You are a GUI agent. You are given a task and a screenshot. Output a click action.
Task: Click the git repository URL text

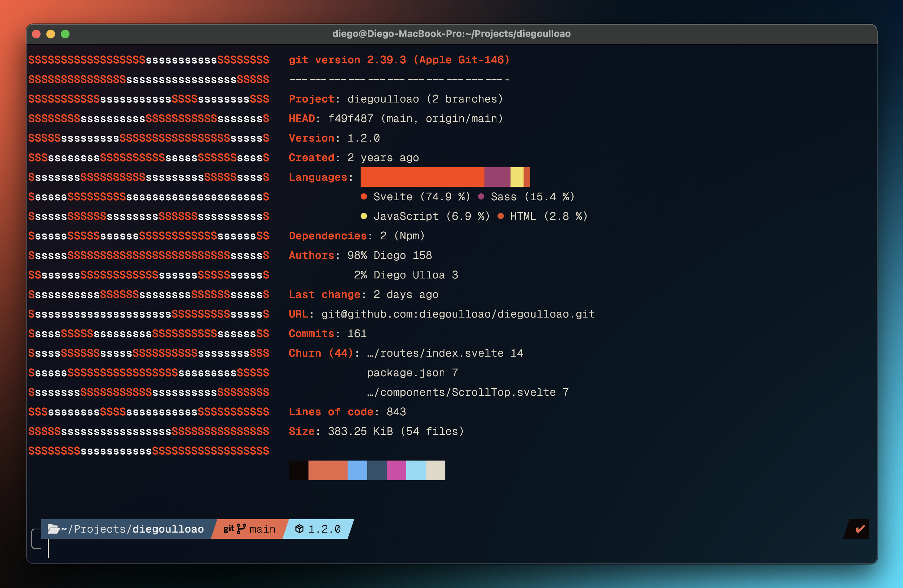[458, 314]
